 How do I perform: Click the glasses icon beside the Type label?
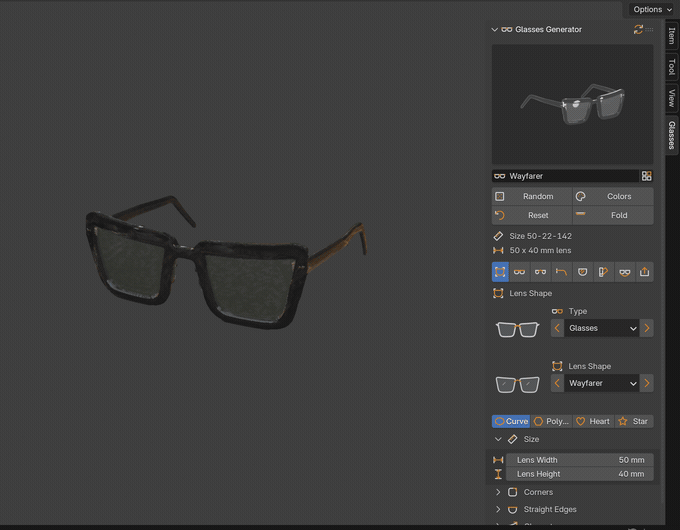(557, 311)
